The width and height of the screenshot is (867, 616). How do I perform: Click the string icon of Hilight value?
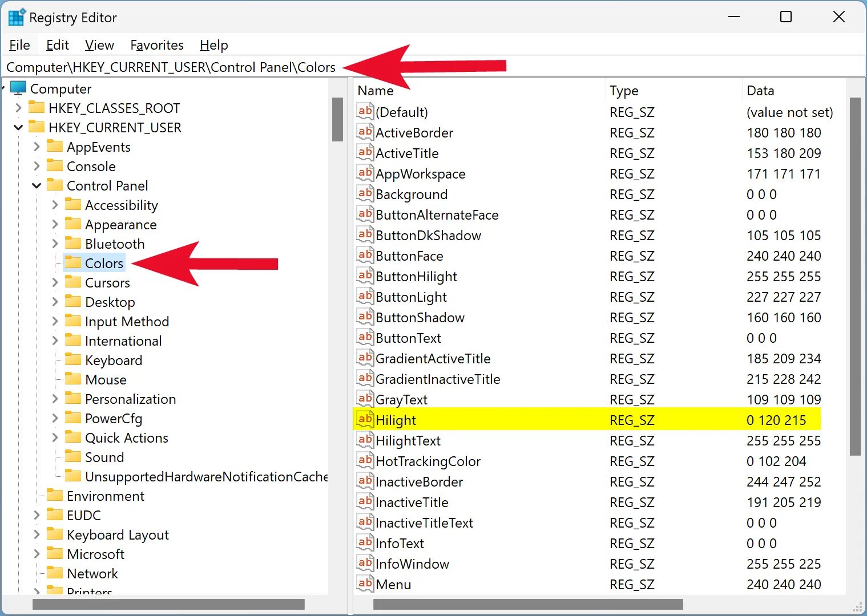tap(365, 419)
